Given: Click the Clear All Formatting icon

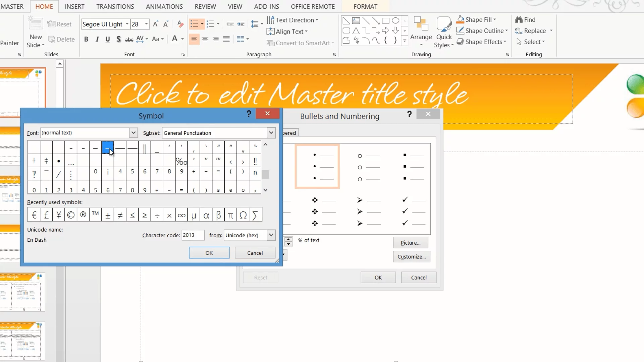Looking at the screenshot, I should click(x=180, y=24).
